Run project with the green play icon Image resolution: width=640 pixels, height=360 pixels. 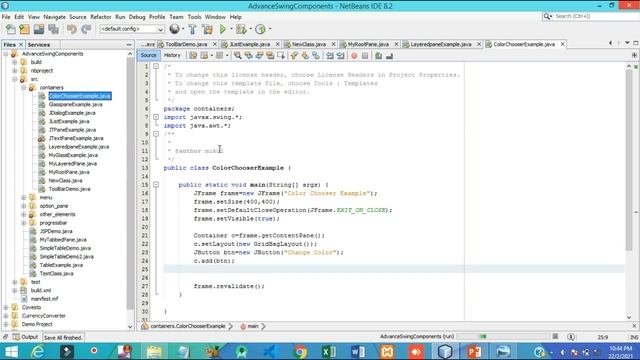pos(223,29)
